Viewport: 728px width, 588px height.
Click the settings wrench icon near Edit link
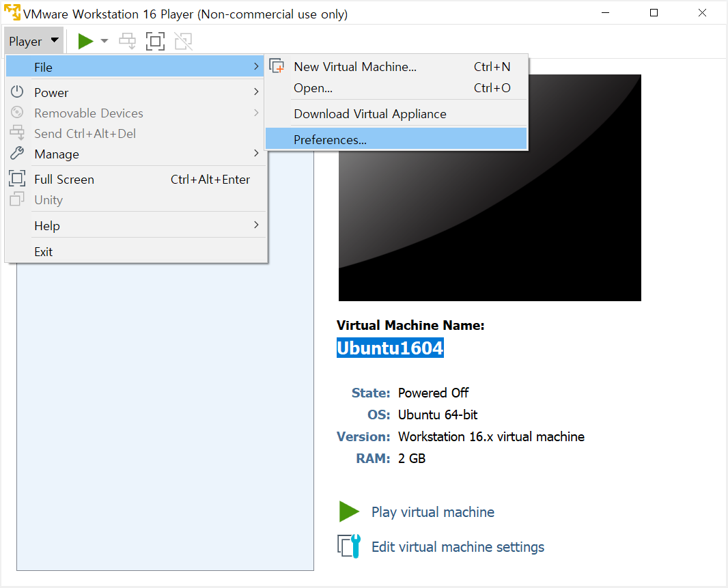point(349,546)
